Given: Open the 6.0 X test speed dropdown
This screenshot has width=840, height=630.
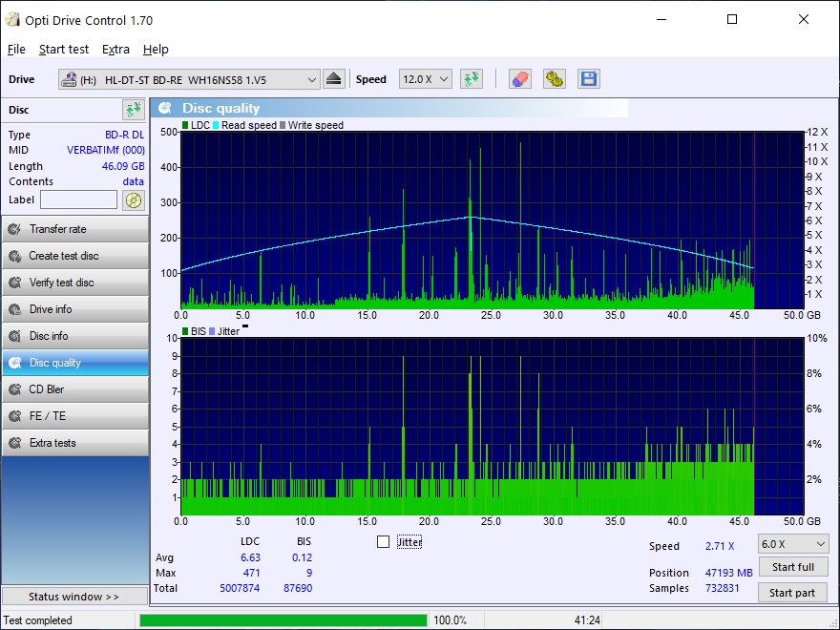Looking at the screenshot, I should coord(791,543).
